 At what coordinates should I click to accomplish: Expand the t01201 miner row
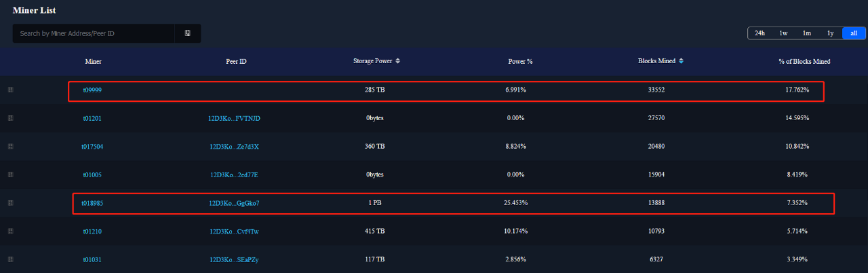coord(11,118)
